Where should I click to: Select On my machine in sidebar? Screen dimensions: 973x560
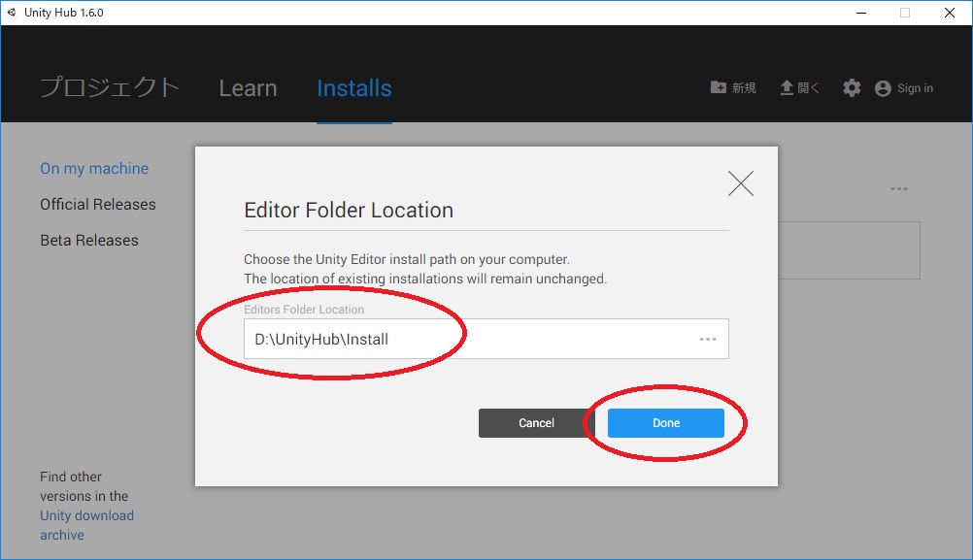(94, 168)
